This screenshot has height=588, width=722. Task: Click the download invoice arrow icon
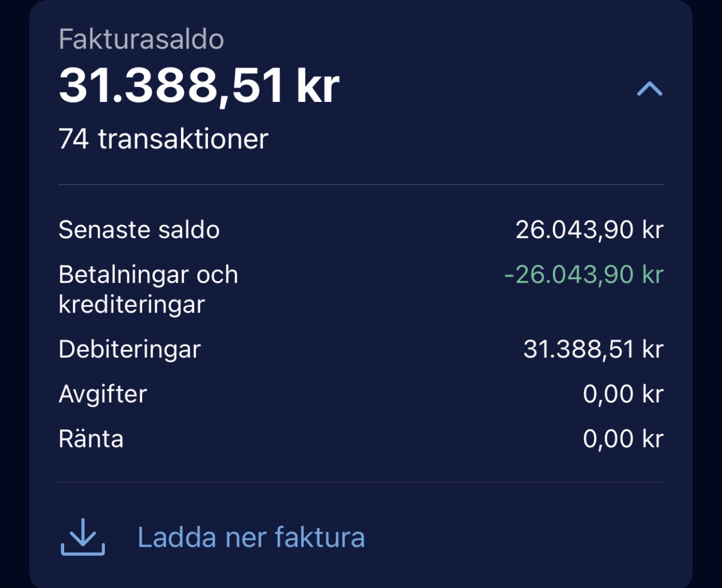pyautogui.click(x=83, y=537)
